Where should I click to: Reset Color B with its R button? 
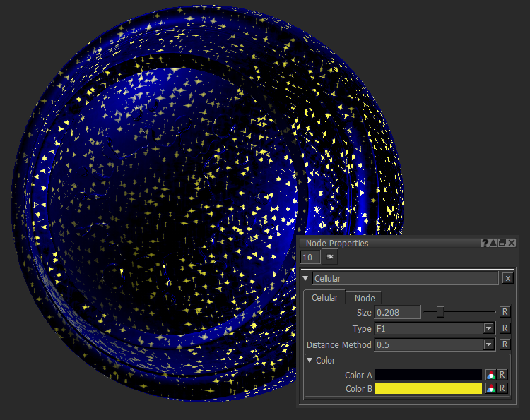[x=502, y=388]
